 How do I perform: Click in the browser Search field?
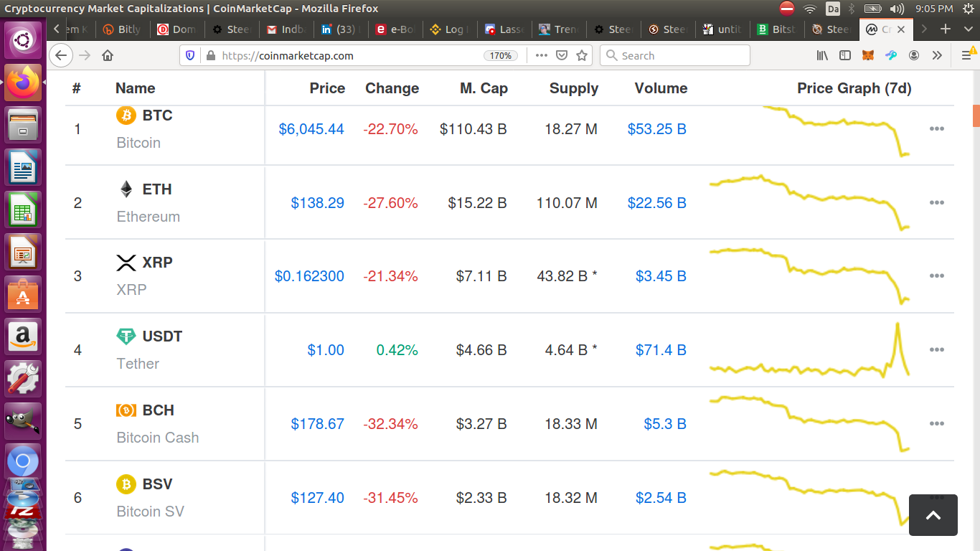675,55
